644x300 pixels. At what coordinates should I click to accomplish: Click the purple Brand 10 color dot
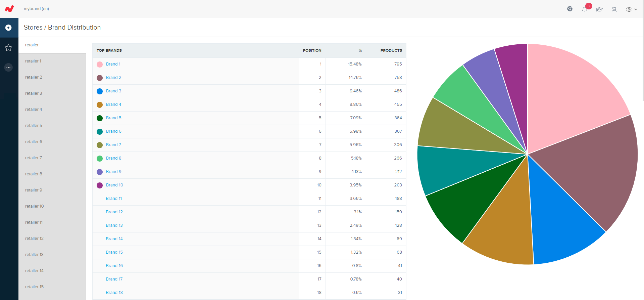(x=100, y=185)
